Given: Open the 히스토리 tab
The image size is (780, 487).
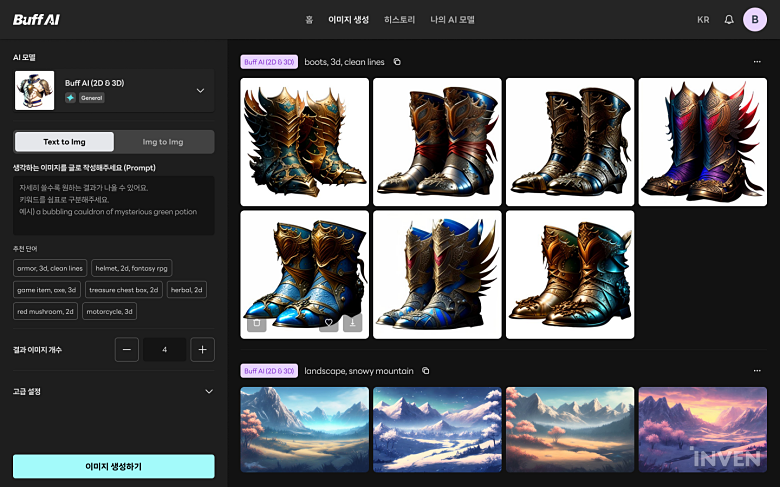Looking at the screenshot, I should coord(400,19).
